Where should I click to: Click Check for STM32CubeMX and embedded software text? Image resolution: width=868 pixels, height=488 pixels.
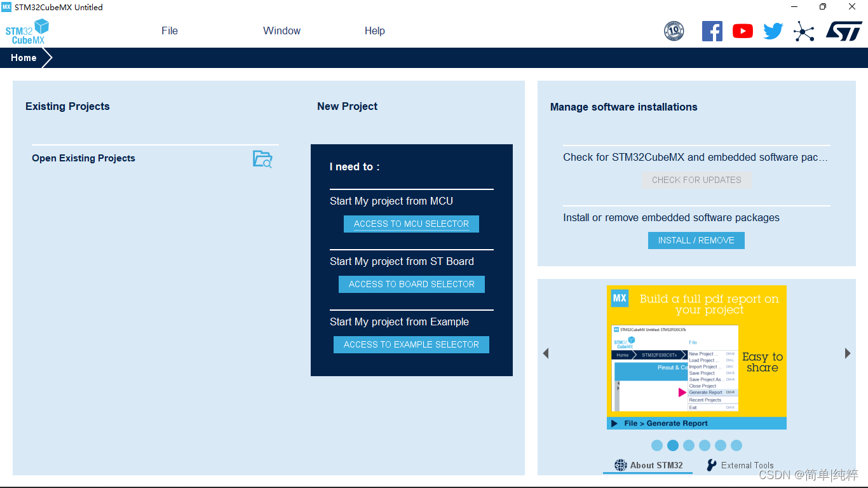(x=695, y=157)
